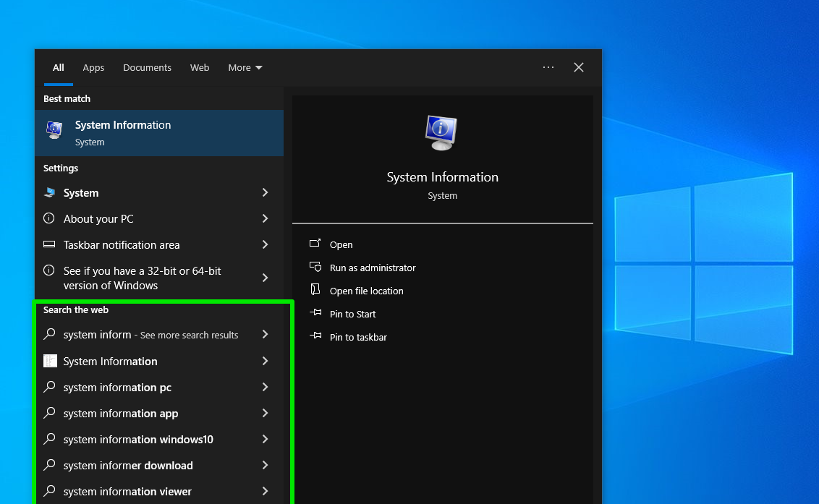This screenshot has height=504, width=819.
Task: Click the System Information app icon in best match
Action: pos(54,129)
